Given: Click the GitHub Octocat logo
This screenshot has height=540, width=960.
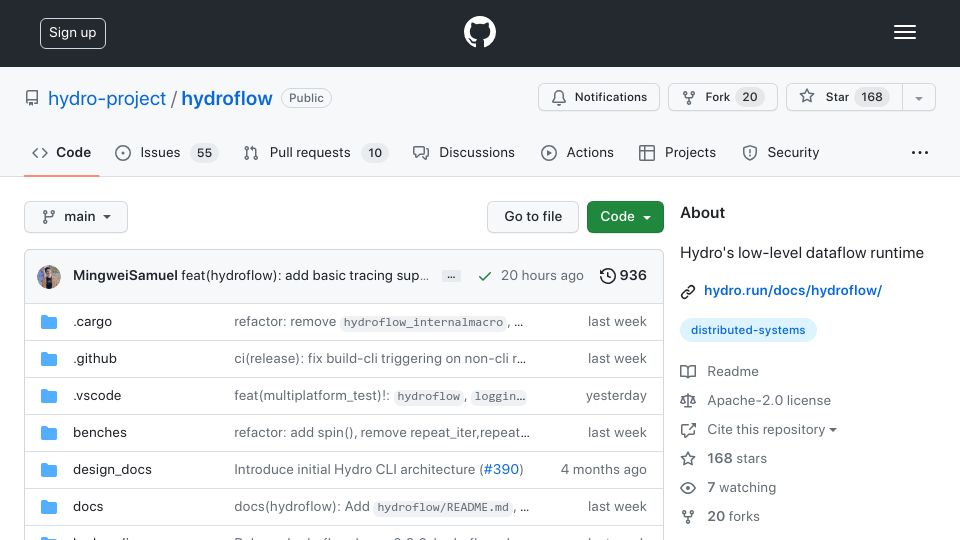Looking at the screenshot, I should click(x=479, y=32).
